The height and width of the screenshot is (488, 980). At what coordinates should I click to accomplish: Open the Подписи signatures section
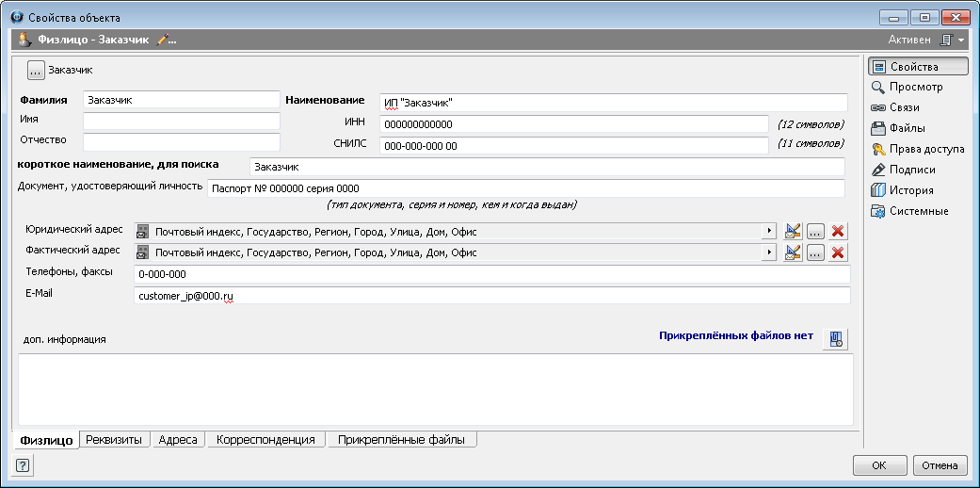pos(903,170)
